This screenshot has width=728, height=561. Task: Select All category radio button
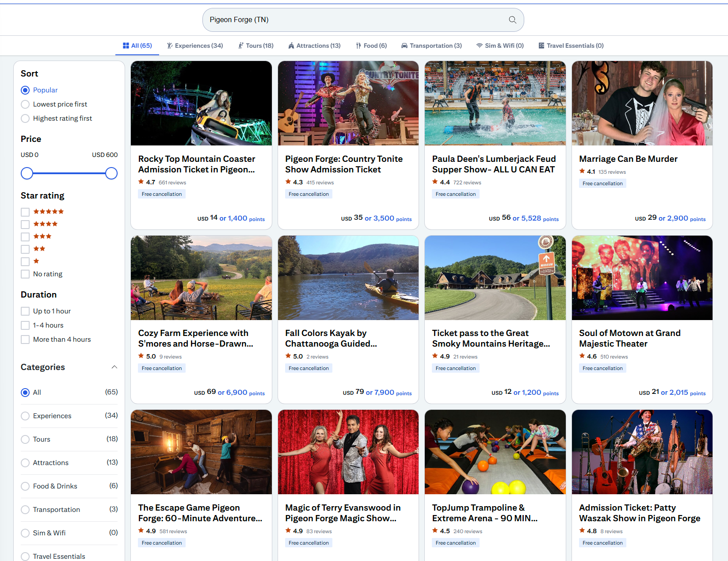pyautogui.click(x=25, y=393)
